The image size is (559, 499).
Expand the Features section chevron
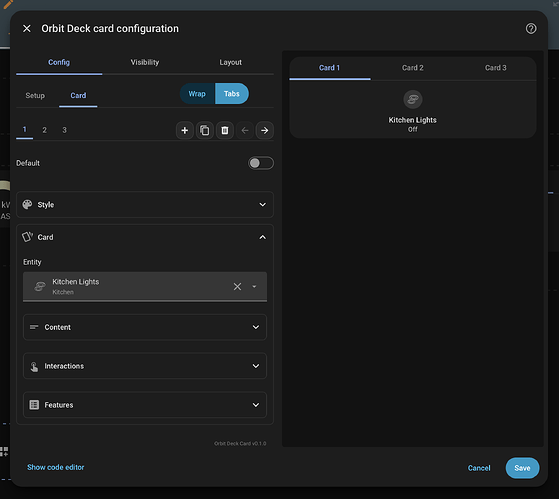point(256,405)
